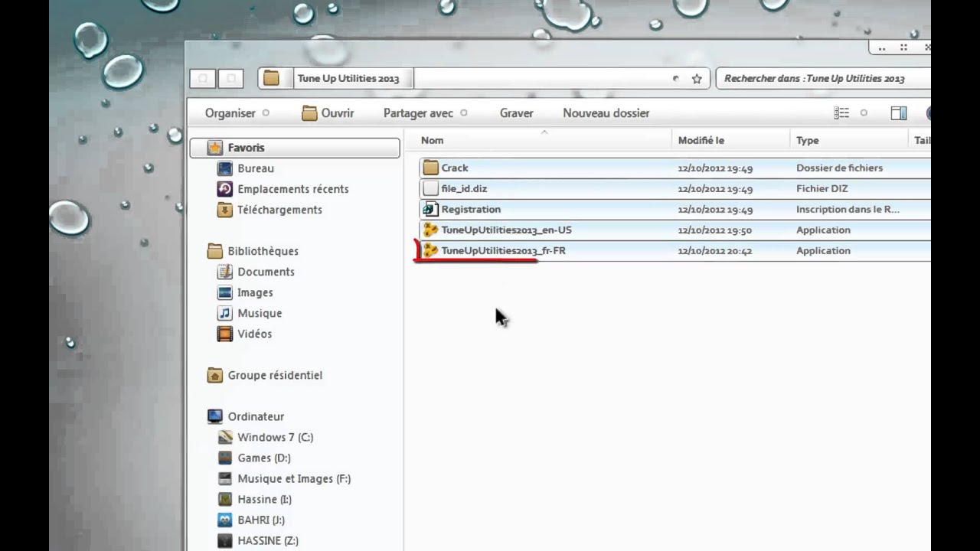The image size is (980, 551).
Task: Go forward with the navigation forward button
Action: click(230, 78)
